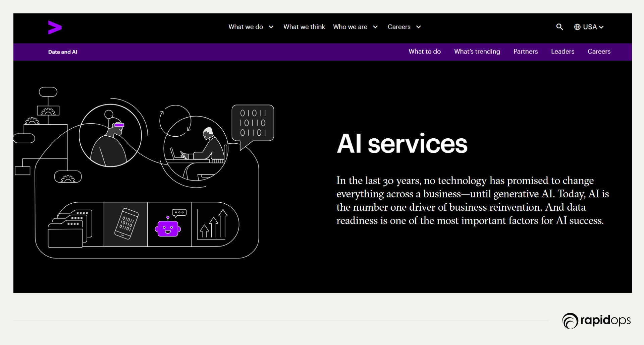Image resolution: width=644 pixels, height=345 pixels.
Task: Click the Rapidops logo
Action: pyautogui.click(x=596, y=321)
